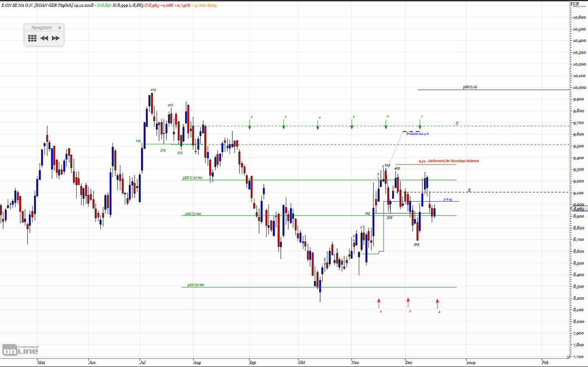Click the blue Preisziel aus 3/6 annotation
588x367 pixels.
pos(418,134)
